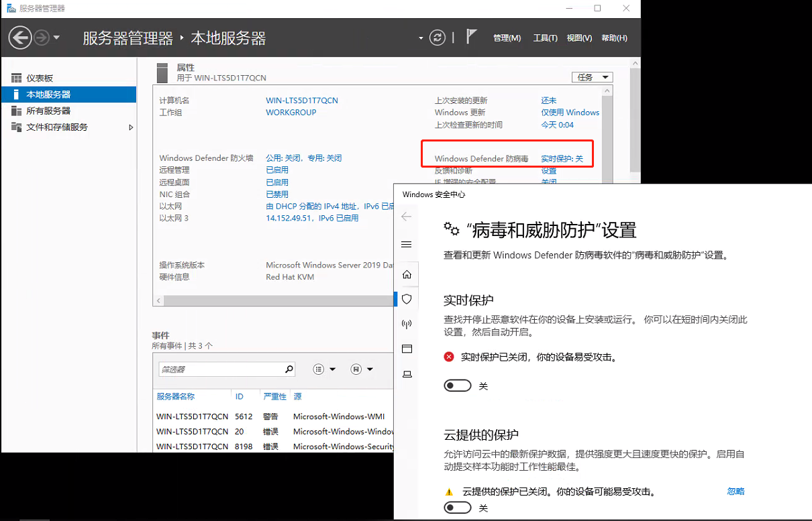Select event row with ID 5612
The width and height of the screenshot is (812, 521).
point(273,416)
